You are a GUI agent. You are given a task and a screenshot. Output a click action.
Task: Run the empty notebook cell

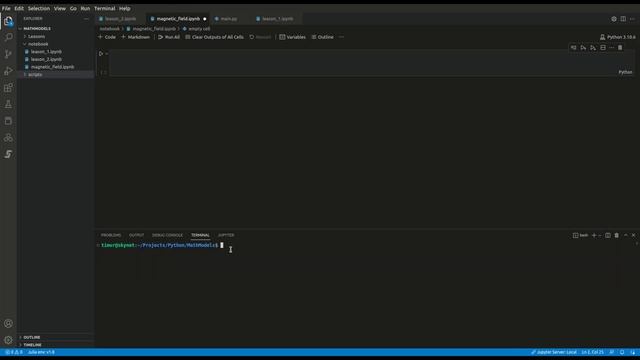(101, 53)
